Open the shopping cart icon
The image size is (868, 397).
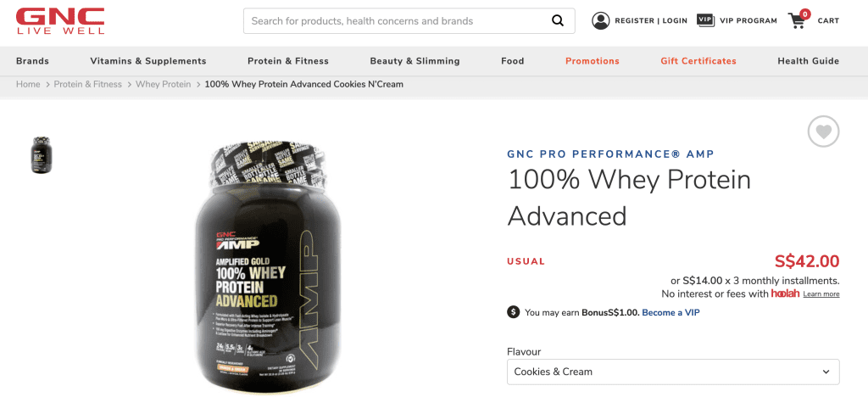point(798,20)
